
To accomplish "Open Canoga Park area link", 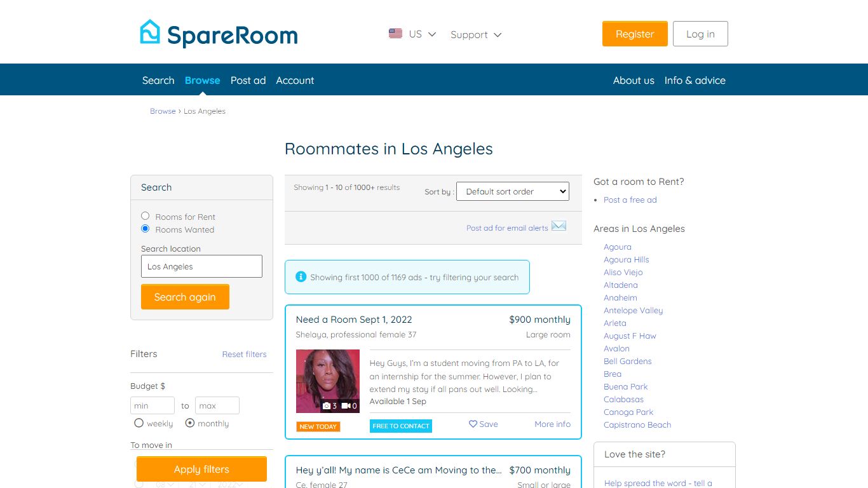I will (628, 412).
